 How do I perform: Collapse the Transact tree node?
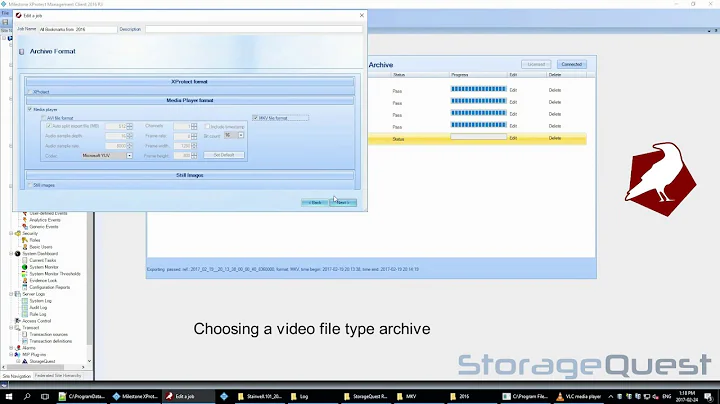click(x=11, y=328)
